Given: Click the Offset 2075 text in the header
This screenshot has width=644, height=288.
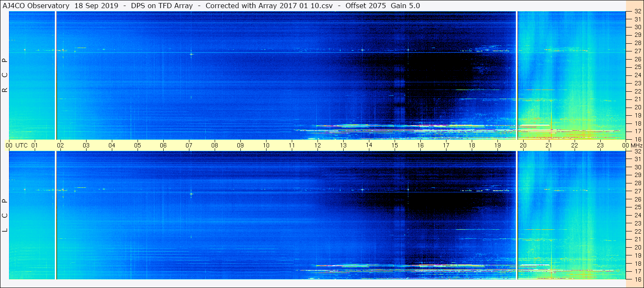Looking at the screenshot, I should pos(366,6).
